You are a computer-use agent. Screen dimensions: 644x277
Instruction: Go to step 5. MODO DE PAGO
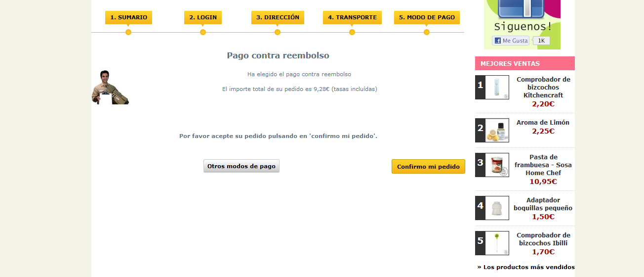pyautogui.click(x=427, y=17)
